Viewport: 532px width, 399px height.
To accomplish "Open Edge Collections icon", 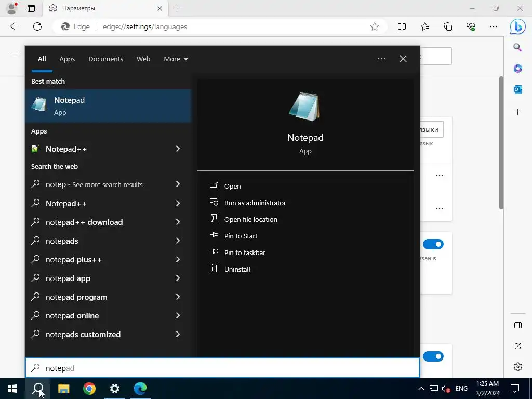I will pyautogui.click(x=448, y=26).
